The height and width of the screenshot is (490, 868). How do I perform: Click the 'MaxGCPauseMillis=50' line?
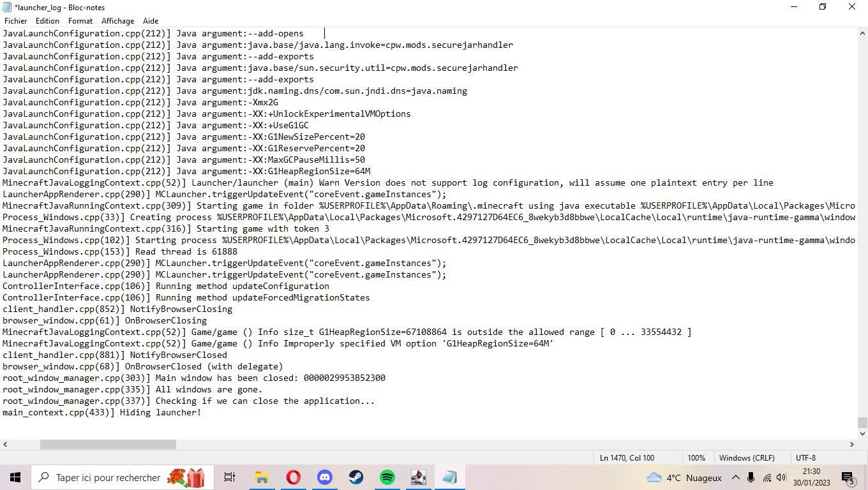pyautogui.click(x=184, y=160)
